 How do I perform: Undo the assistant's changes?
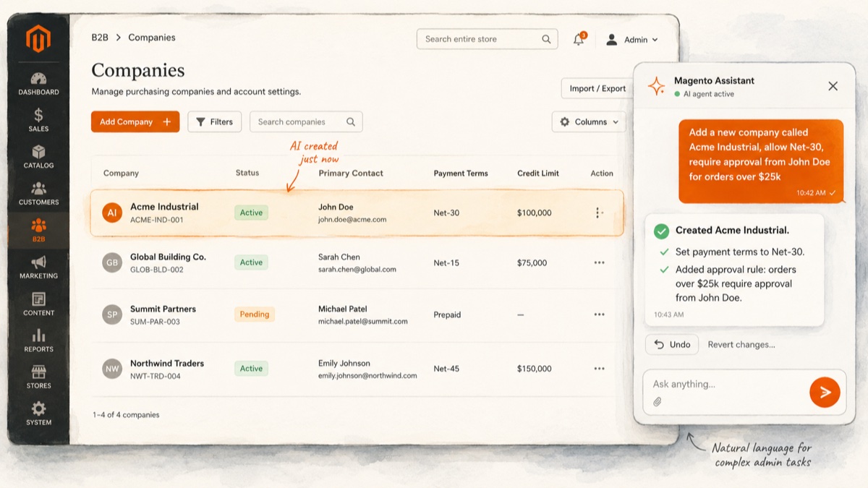(672, 345)
